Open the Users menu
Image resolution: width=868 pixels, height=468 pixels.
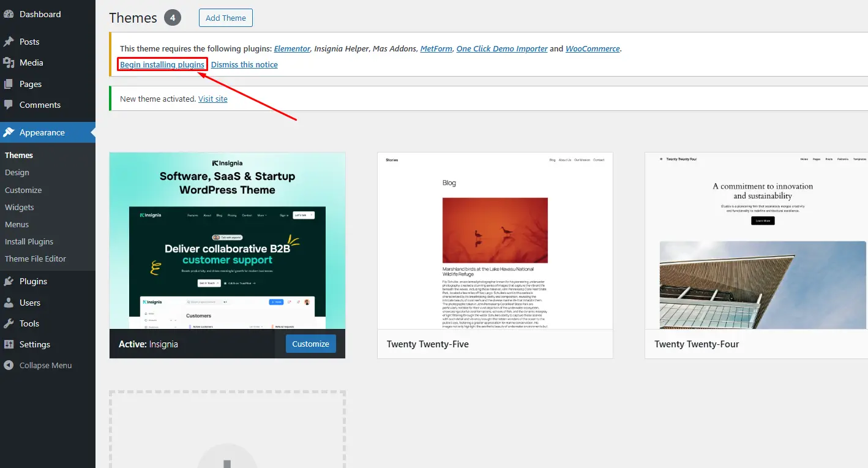(x=48, y=303)
